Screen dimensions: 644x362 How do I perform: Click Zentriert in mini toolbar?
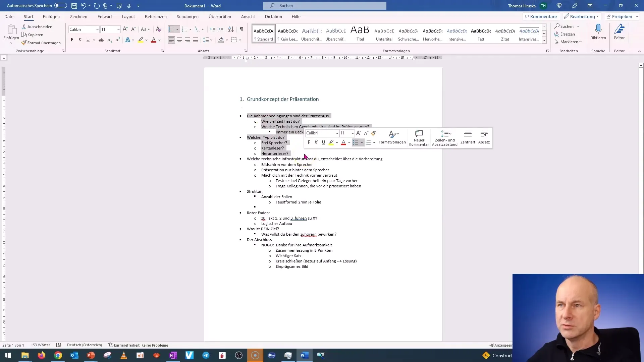[468, 137]
